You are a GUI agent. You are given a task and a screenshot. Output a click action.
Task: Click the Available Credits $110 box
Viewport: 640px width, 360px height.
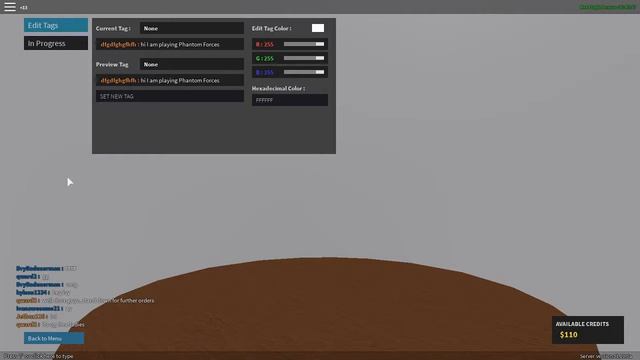(x=588, y=330)
